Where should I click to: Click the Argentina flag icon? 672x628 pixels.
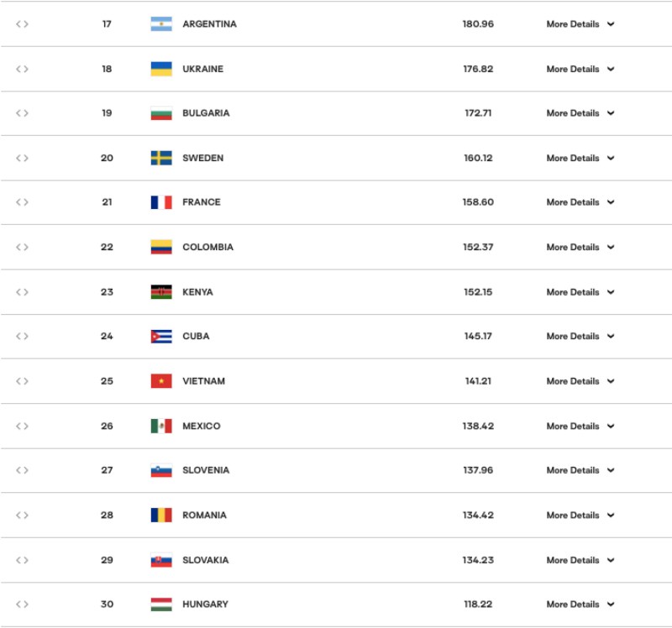pos(161,24)
